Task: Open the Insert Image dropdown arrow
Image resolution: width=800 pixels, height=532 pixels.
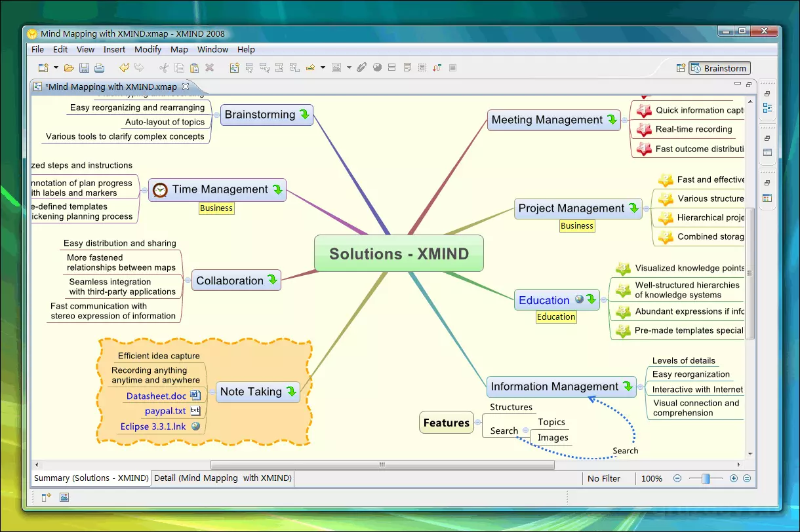Action: pos(349,67)
